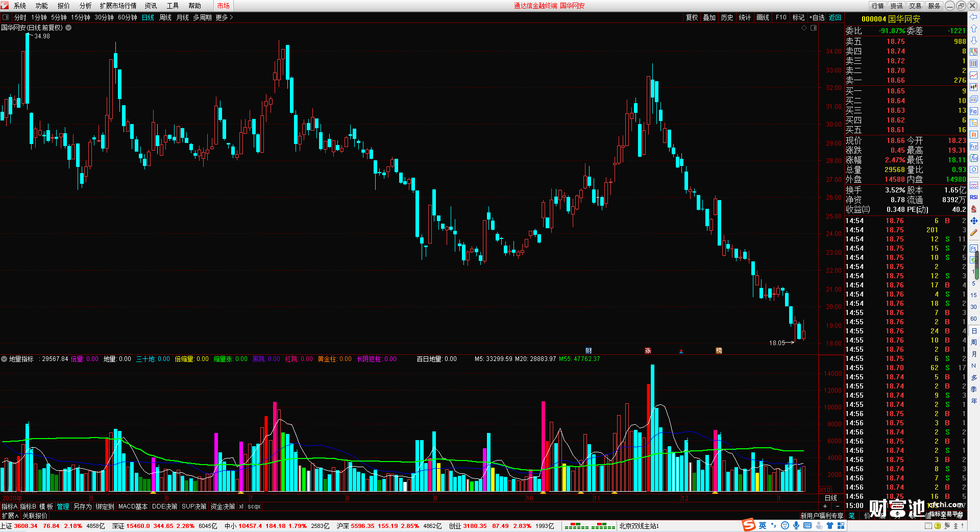Click the red S icon in sidebar

coord(973,209)
